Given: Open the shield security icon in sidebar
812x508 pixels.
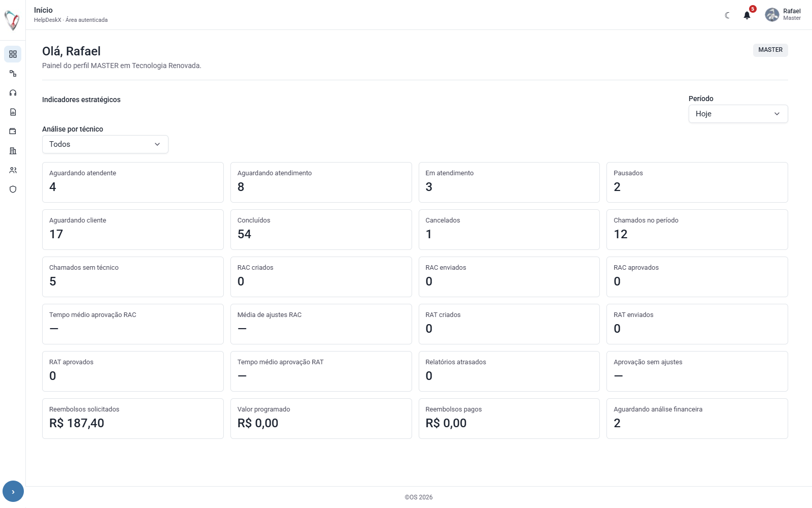Looking at the screenshot, I should coord(13,189).
